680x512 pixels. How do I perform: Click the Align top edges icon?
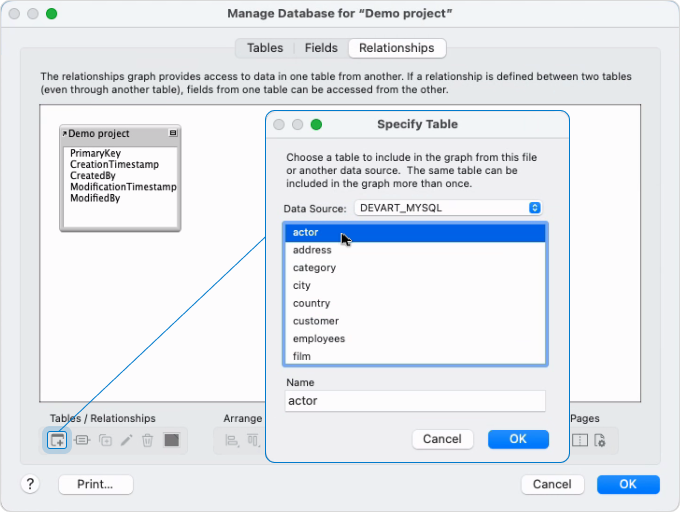[253, 440]
